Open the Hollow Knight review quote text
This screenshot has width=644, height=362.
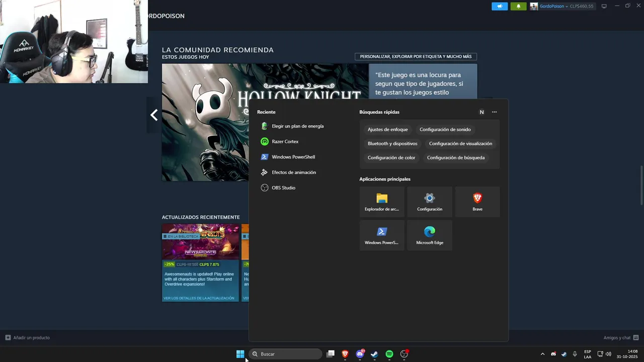coord(419,83)
